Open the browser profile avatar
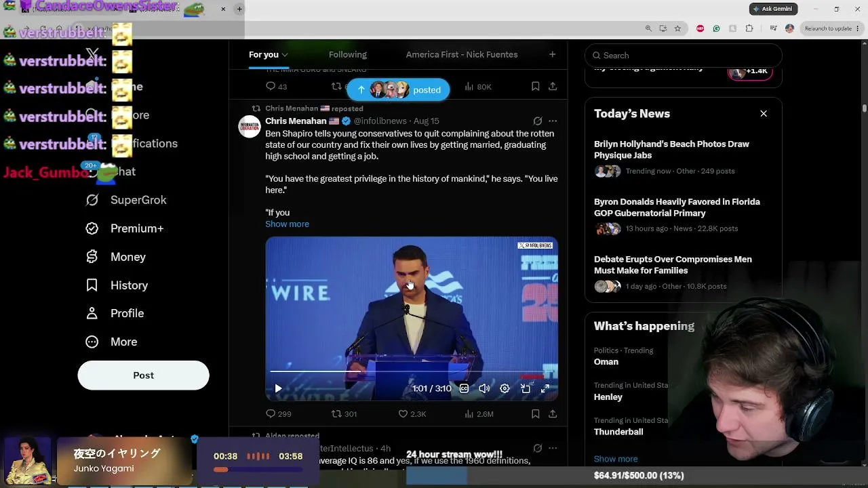 pyautogui.click(x=789, y=28)
